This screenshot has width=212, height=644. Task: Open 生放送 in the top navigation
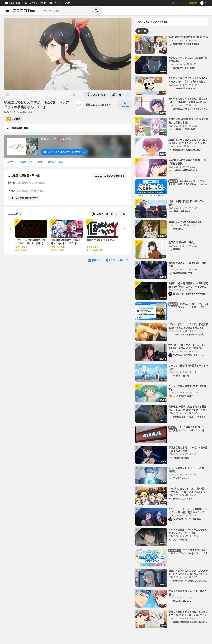[x=25, y=3]
